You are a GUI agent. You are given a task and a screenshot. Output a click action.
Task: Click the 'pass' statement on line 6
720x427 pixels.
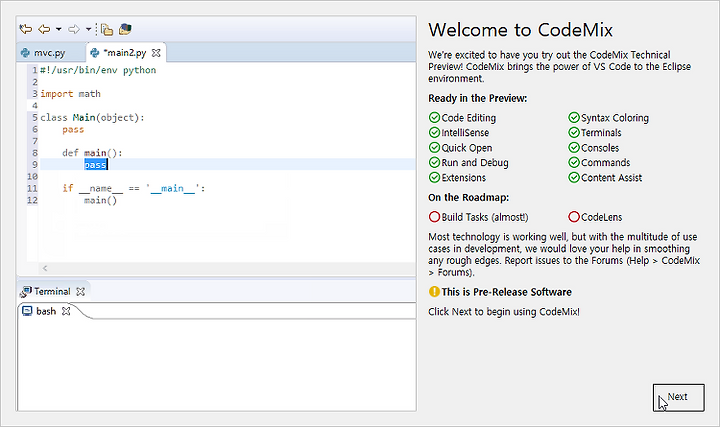[x=73, y=129]
